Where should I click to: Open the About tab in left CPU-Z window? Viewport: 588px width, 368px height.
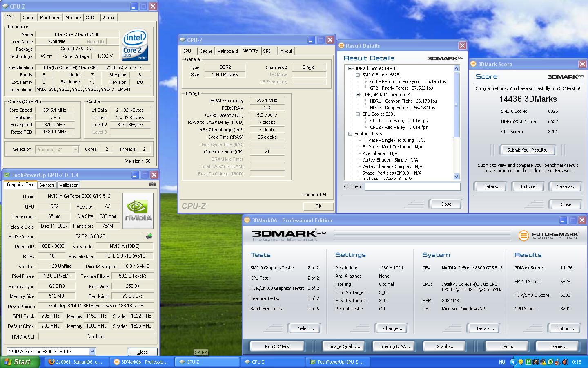click(x=109, y=18)
